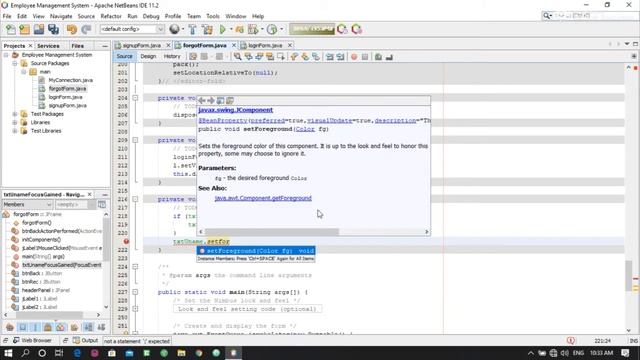Click the Javadoc popup horizontal scrollbar
This screenshot has height=360, width=640.
click(271, 232)
